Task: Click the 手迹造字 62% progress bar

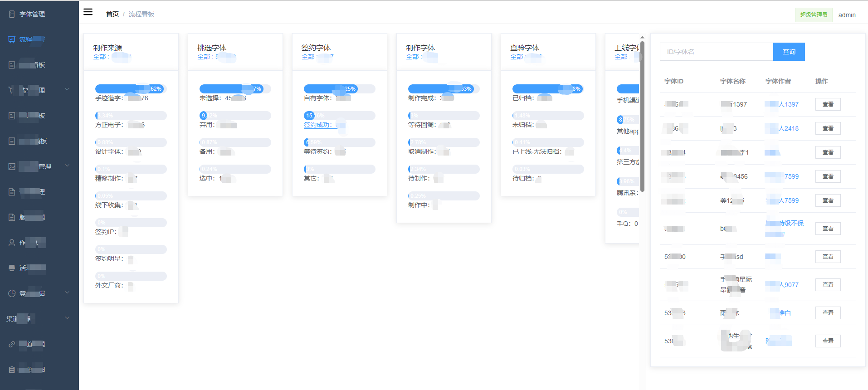Action: pos(131,89)
